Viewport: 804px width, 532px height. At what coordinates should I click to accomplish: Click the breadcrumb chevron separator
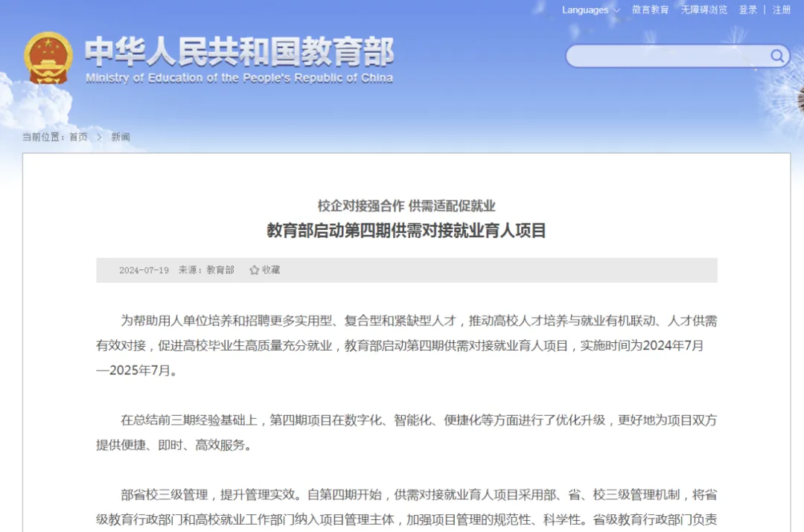tap(99, 137)
